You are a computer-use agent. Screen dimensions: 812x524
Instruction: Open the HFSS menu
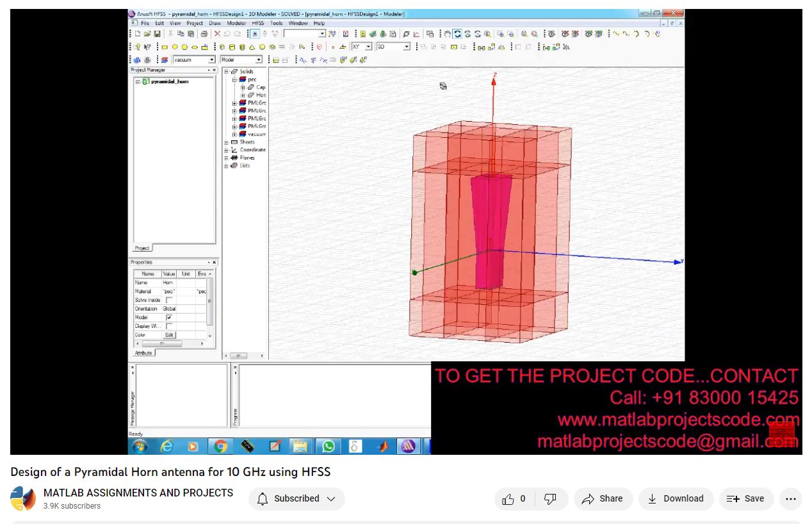pos(257,23)
